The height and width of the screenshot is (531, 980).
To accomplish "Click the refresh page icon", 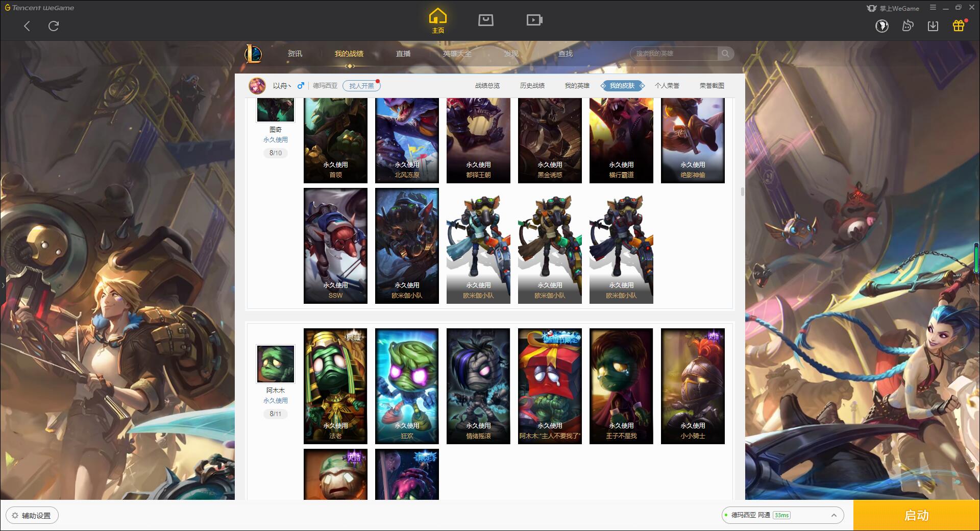I will [x=54, y=26].
